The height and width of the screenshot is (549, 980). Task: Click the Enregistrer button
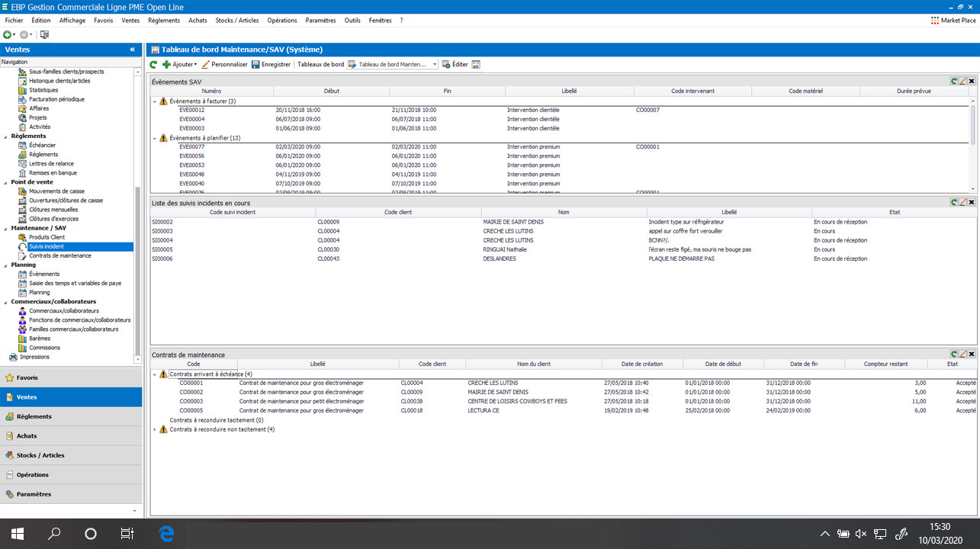coord(271,65)
